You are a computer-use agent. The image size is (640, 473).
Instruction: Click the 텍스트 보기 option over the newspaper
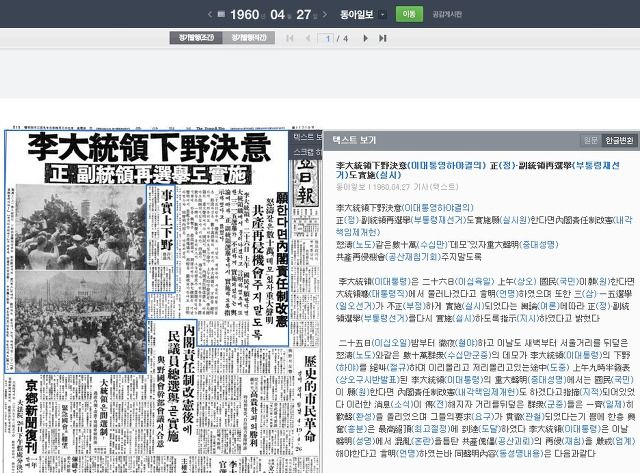click(307, 137)
